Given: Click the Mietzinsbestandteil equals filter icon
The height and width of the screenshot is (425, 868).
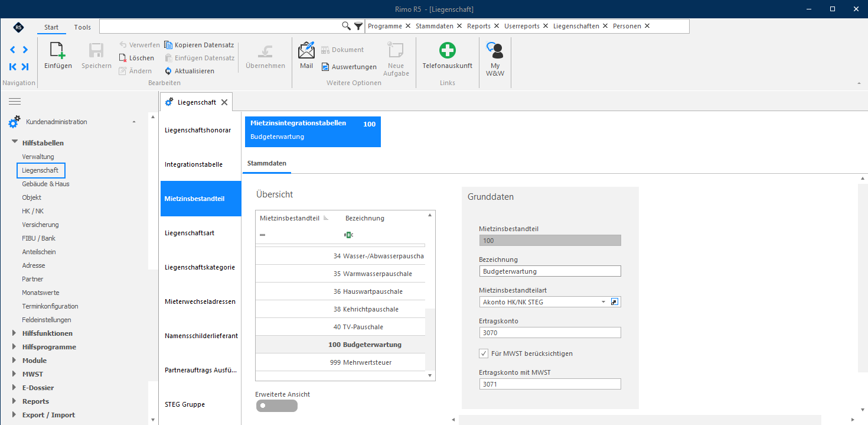Looking at the screenshot, I should point(262,235).
